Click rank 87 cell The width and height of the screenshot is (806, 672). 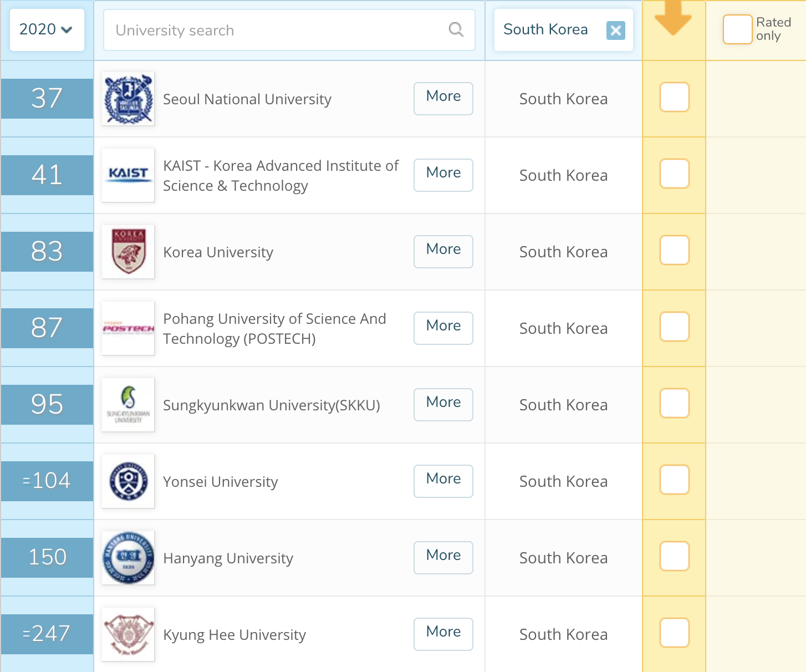pyautogui.click(x=47, y=328)
